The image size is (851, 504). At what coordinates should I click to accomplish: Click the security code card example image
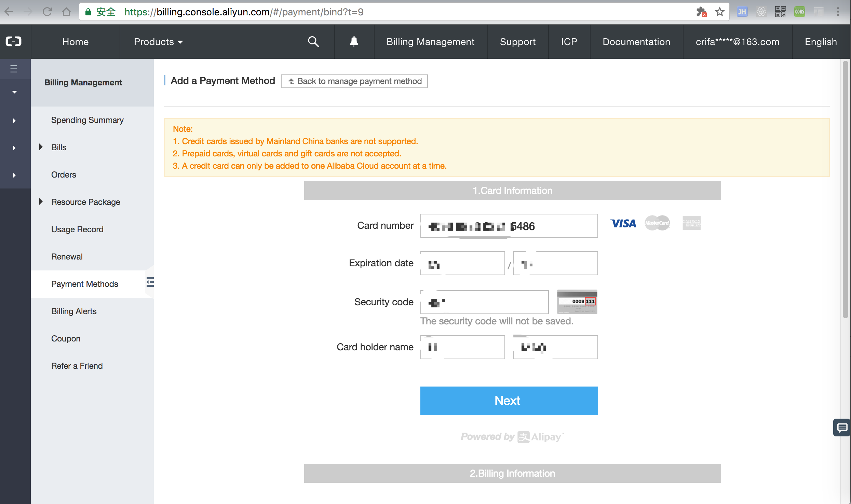tap(577, 302)
